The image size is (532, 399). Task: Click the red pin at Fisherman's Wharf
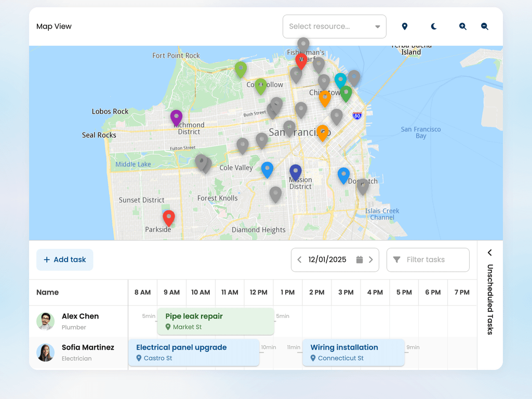pos(301,61)
